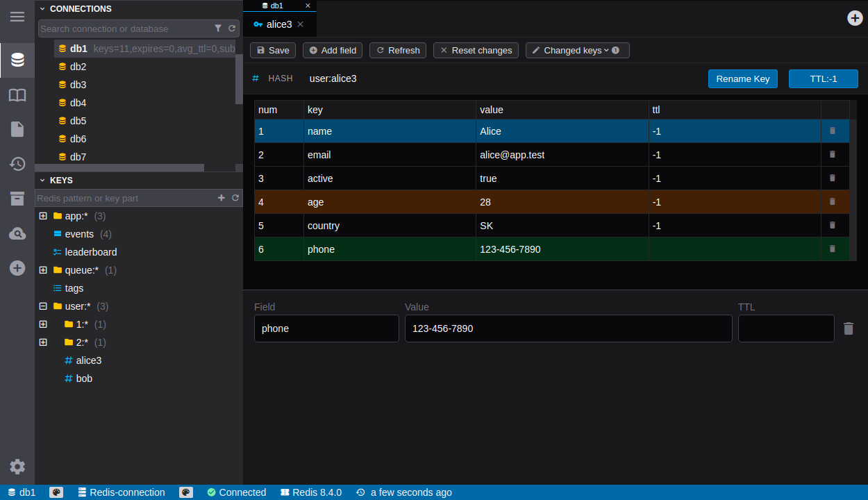Collapse the CONNECTIONS panel section
This screenshot has width=868, height=500.
coord(42,9)
